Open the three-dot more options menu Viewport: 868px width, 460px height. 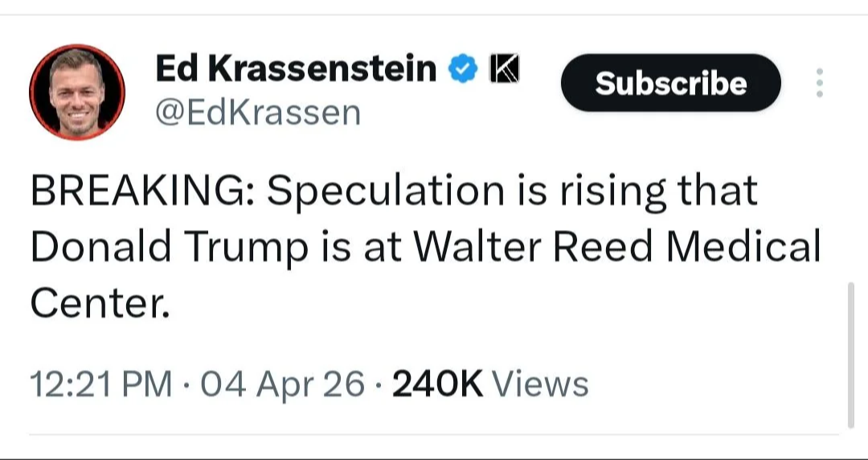[819, 83]
